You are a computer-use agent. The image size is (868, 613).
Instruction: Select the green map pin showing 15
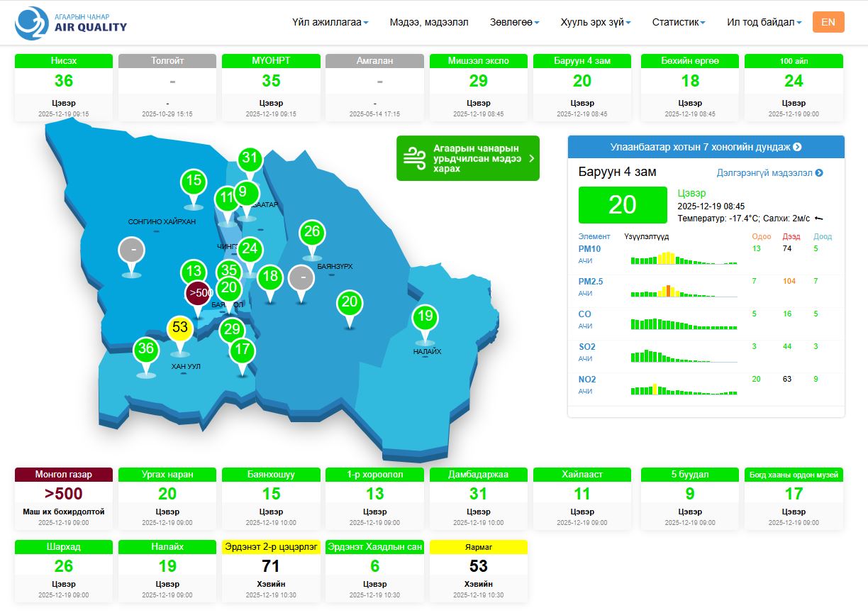click(x=194, y=182)
